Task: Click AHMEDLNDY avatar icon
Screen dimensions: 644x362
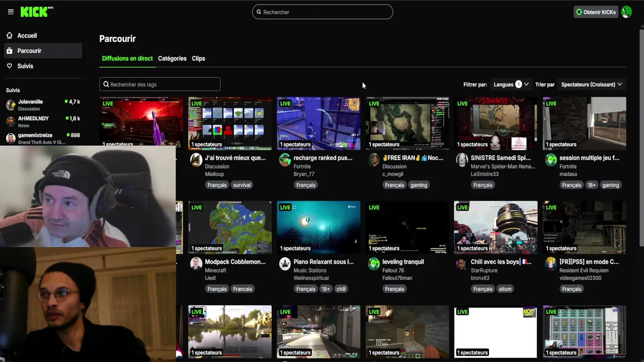Action: (11, 122)
